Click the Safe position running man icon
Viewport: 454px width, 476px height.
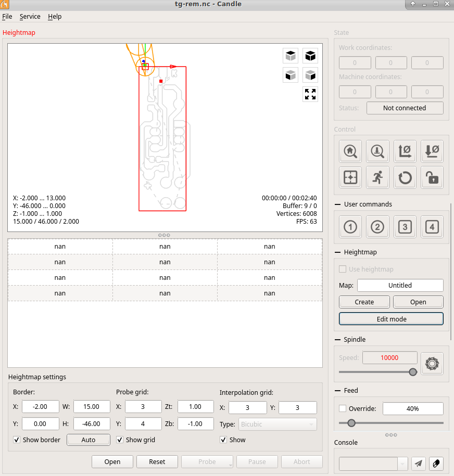pyautogui.click(x=377, y=177)
